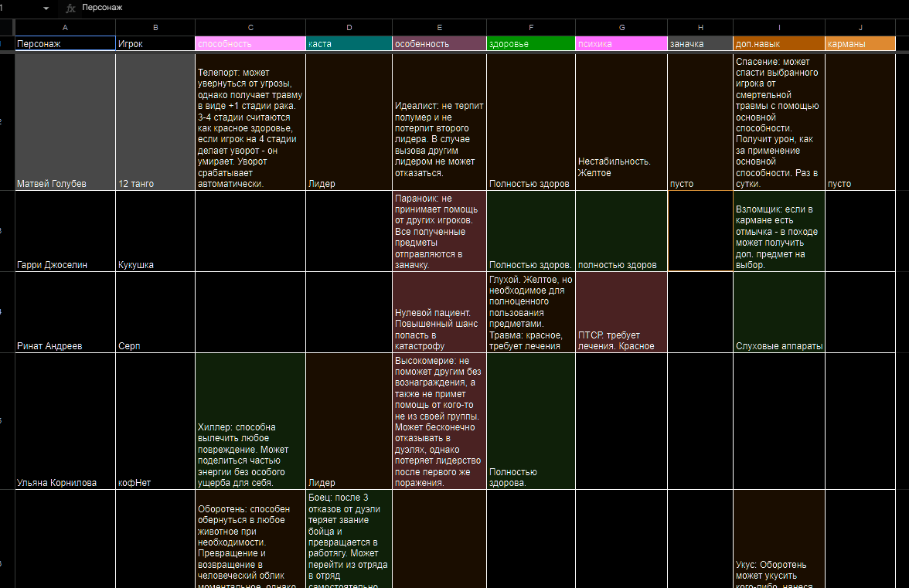Click the pink способность header cell
This screenshot has height=588, width=909.
pos(250,44)
